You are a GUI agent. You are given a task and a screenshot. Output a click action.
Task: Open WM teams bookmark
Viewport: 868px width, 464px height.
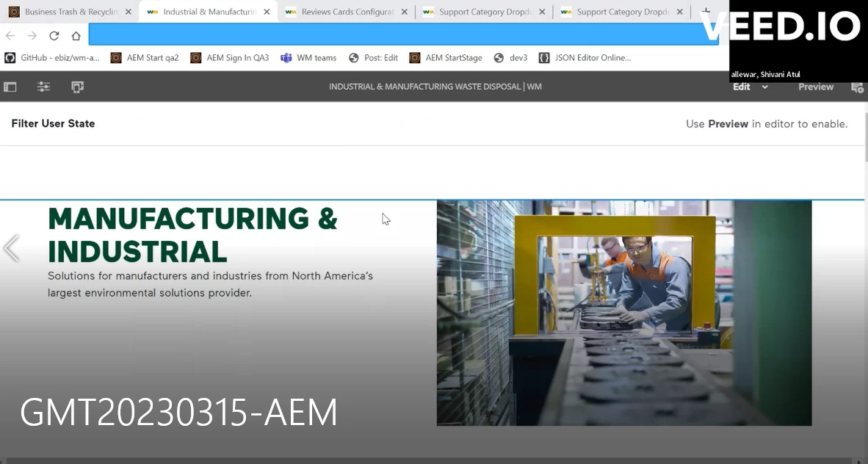click(309, 57)
